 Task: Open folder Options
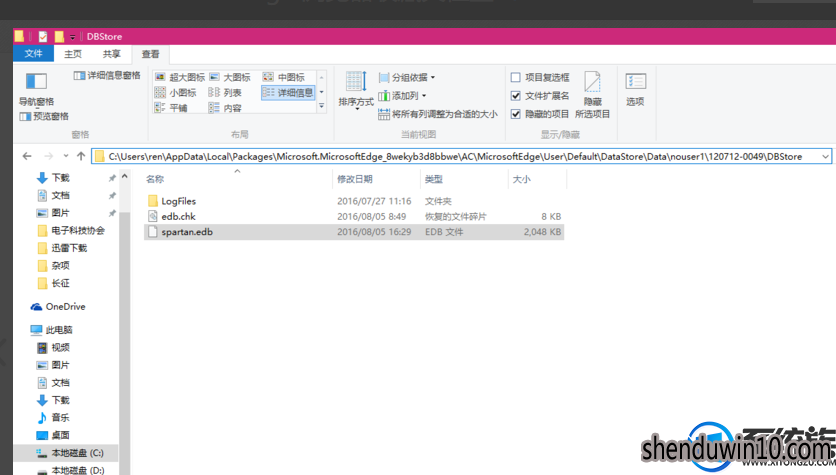tap(635, 89)
